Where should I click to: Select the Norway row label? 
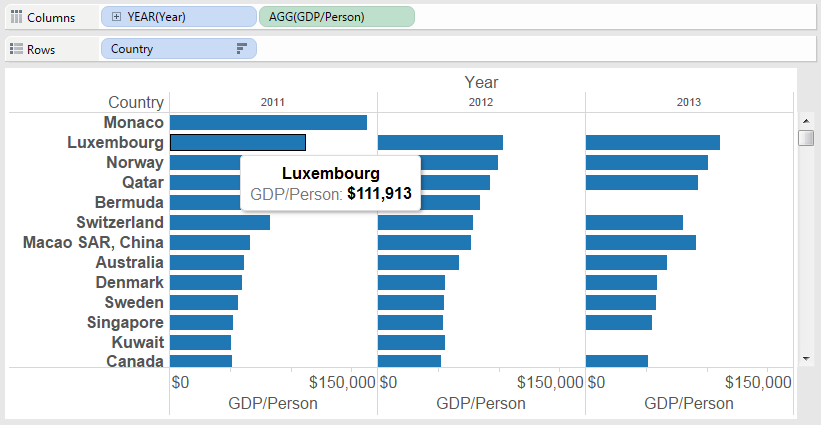click(134, 162)
